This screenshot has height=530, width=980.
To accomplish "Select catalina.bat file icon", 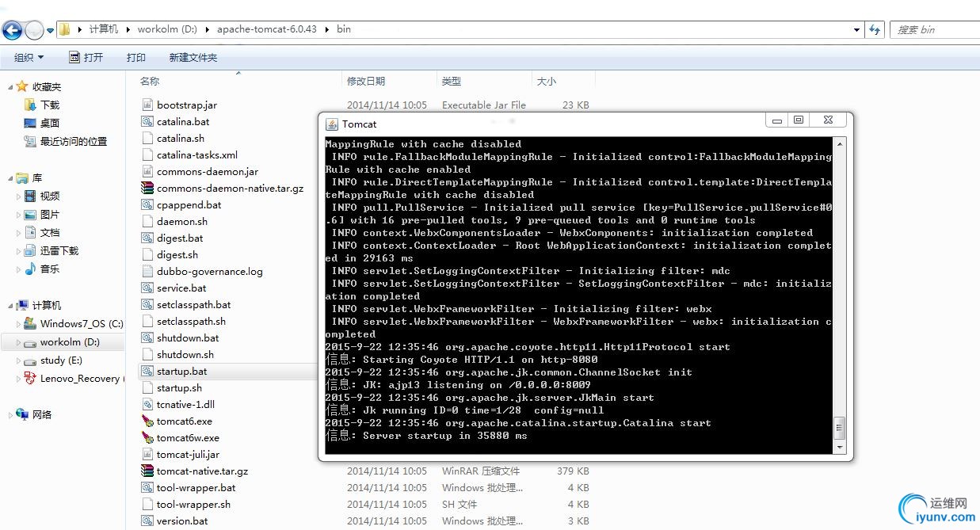I will pyautogui.click(x=147, y=121).
